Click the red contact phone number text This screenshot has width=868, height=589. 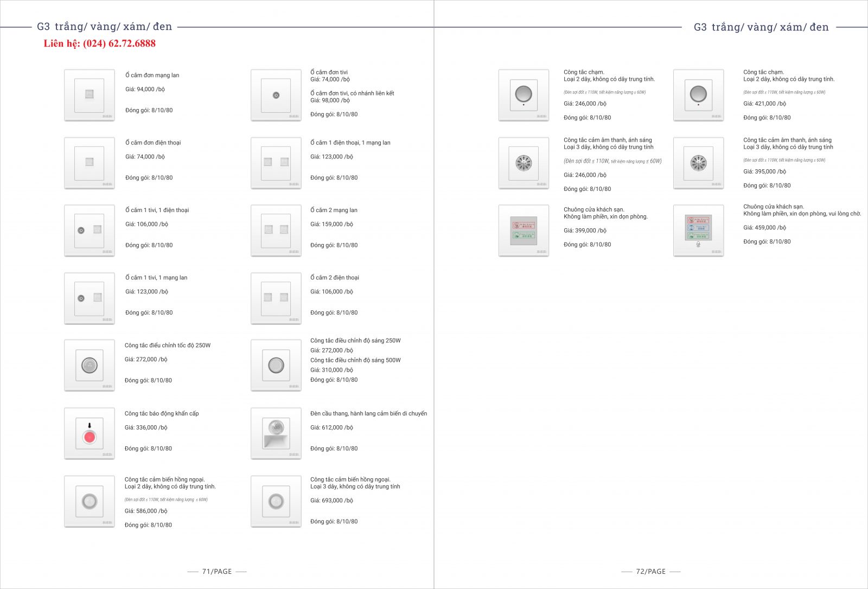[x=100, y=43]
